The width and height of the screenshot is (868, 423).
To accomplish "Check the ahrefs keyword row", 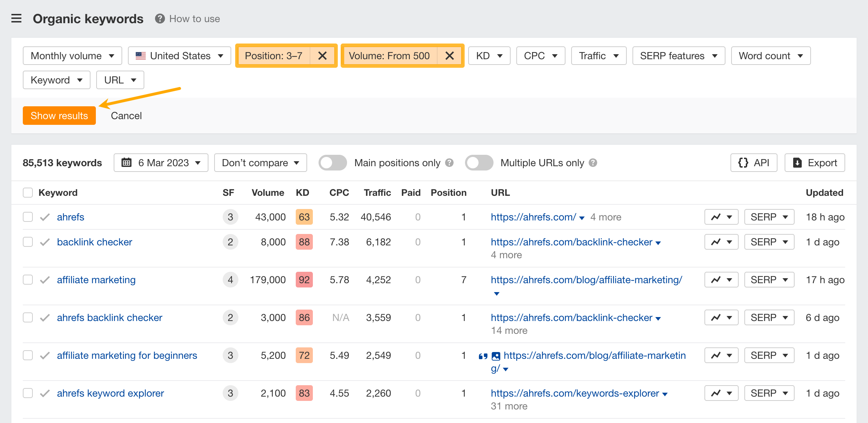I will pos(28,217).
